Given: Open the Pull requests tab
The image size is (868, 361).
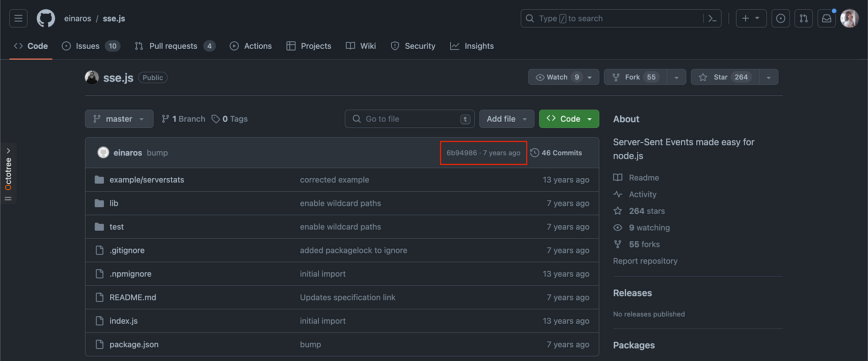Looking at the screenshot, I should (175, 46).
